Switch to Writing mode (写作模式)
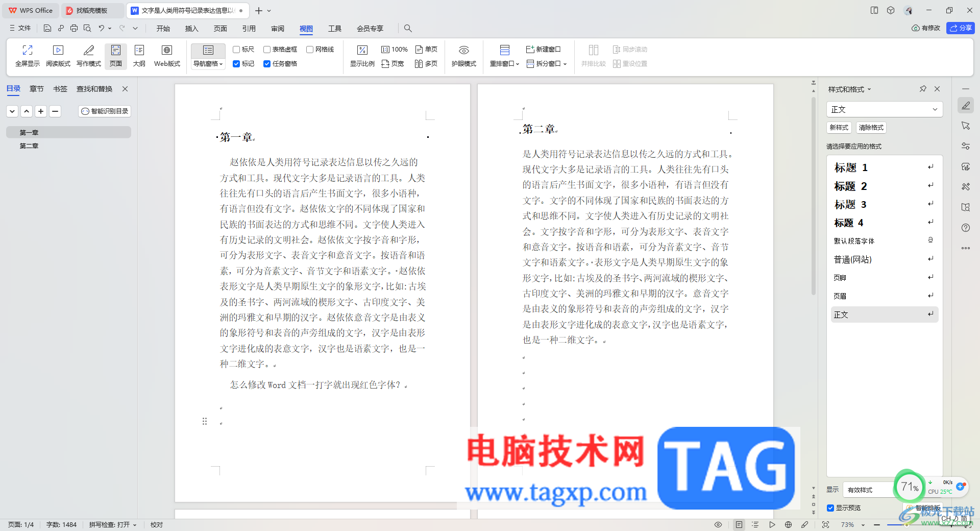Screen dimensions: 980x531 [x=89, y=56]
